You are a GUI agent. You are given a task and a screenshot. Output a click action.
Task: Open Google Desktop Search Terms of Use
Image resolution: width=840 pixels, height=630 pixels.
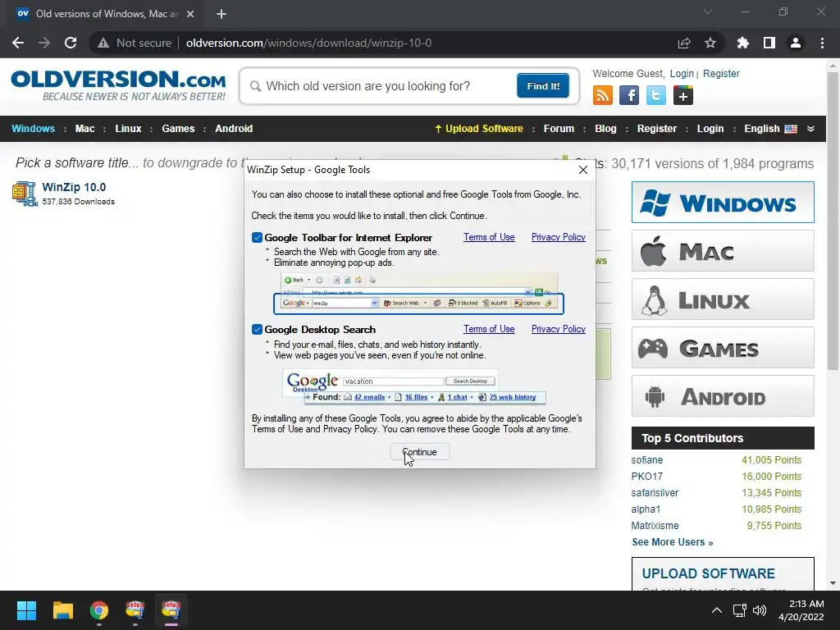tap(489, 329)
